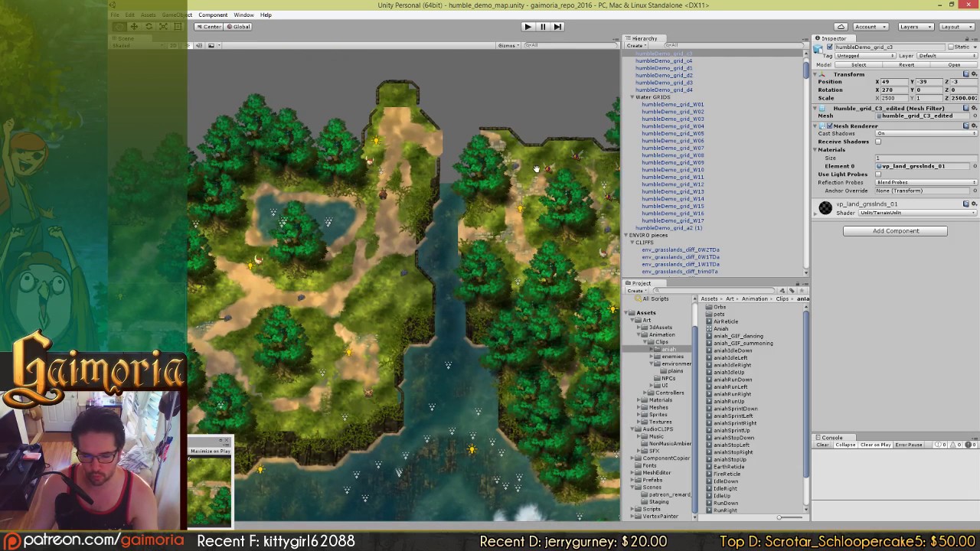Click the Project search by type icon
The image size is (980, 551).
[782, 291]
